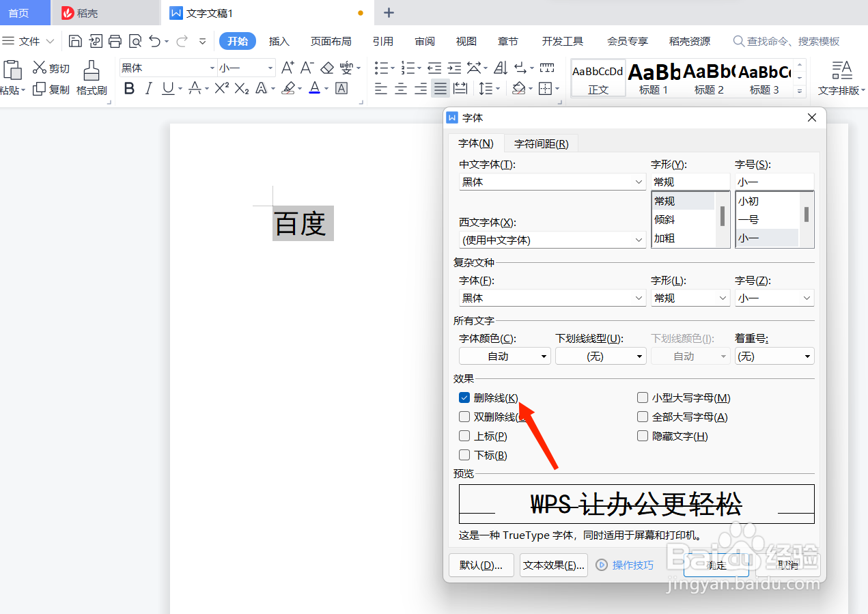The height and width of the screenshot is (614, 868).
Task: Click the Cut (剪切) scissors icon
Action: point(40,68)
